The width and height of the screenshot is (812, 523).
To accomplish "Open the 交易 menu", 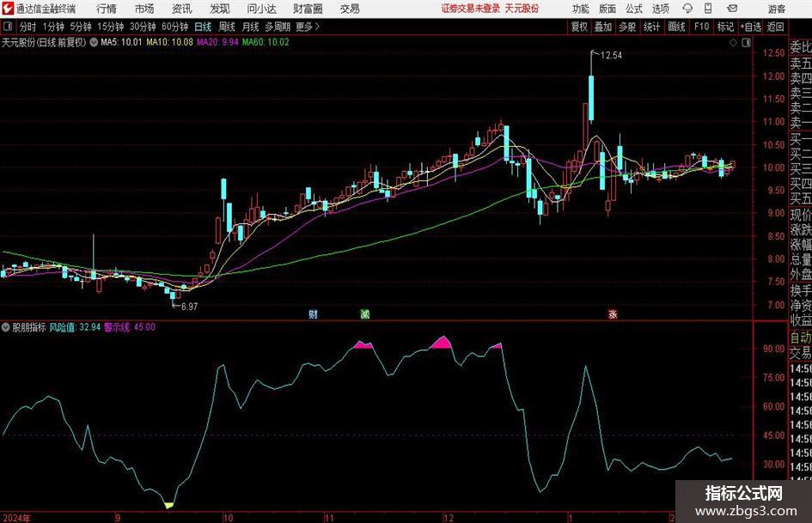I will pos(350,9).
